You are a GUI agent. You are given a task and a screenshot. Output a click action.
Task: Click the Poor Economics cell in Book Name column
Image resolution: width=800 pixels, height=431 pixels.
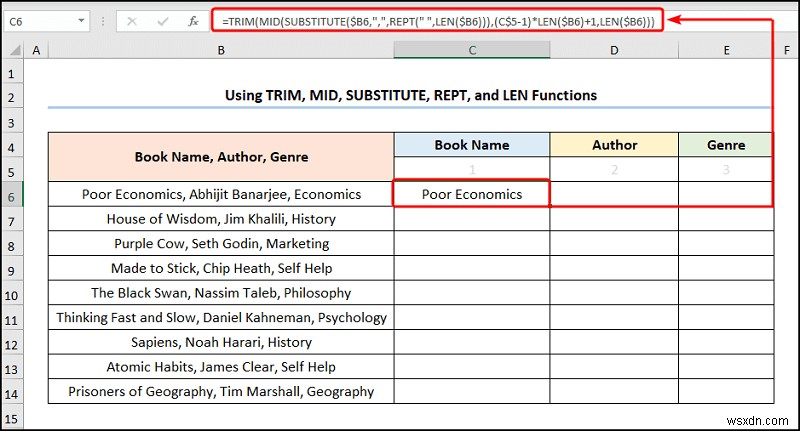click(471, 195)
